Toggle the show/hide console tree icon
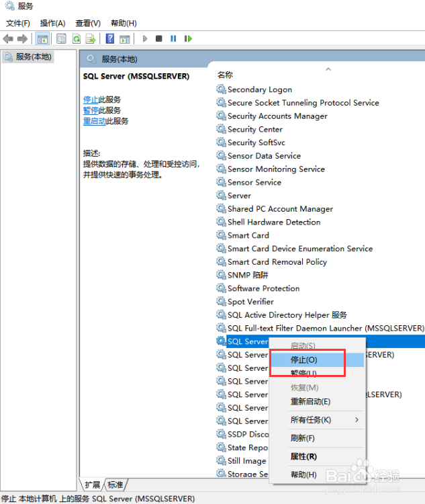425x504 pixels. pos(42,39)
